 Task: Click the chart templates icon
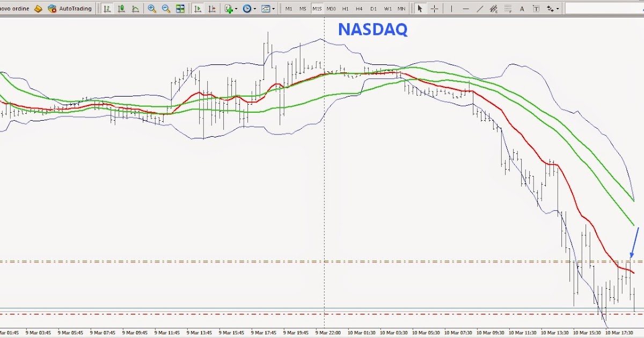[266, 9]
